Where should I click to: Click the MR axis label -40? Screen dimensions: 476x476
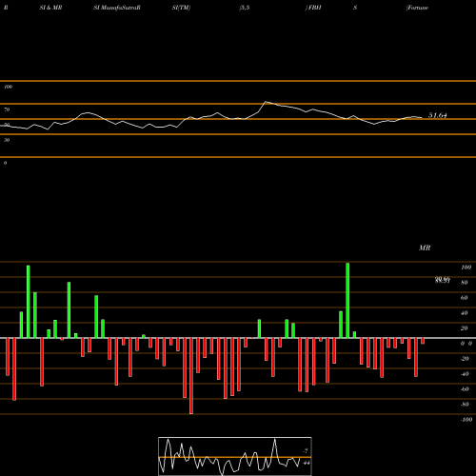[465, 374]
